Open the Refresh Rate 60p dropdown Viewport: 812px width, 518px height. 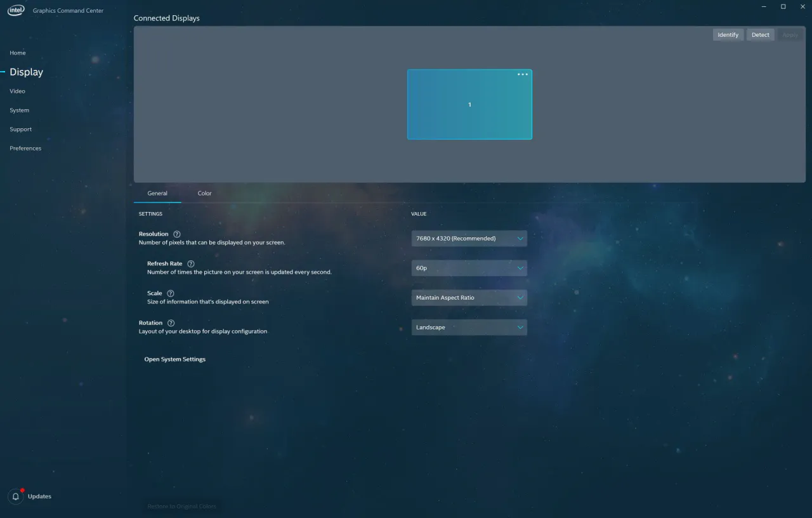point(469,269)
